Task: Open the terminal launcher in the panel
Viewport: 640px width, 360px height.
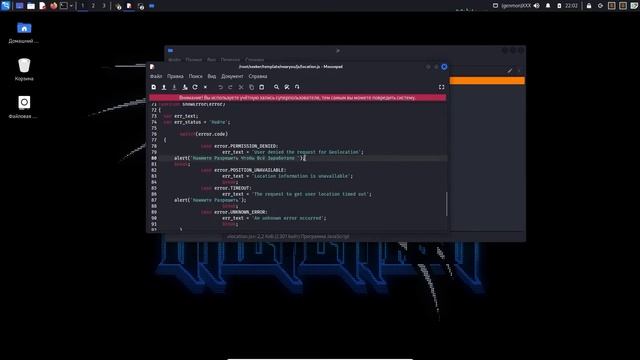Action: (64, 6)
